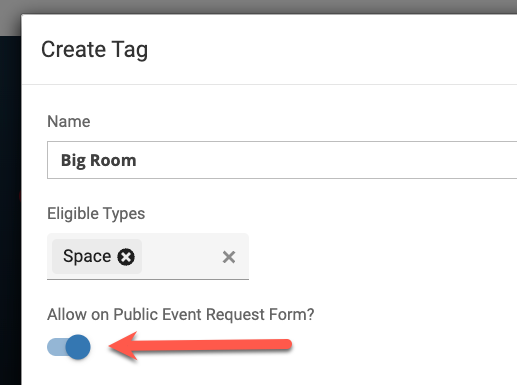
Task: Click the red arrow annotation
Action: 200,346
